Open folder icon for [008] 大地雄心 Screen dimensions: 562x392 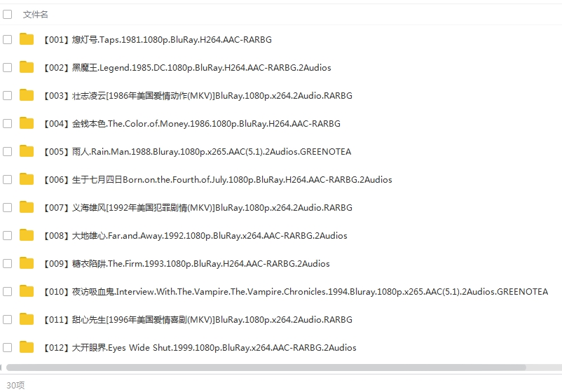(x=27, y=235)
